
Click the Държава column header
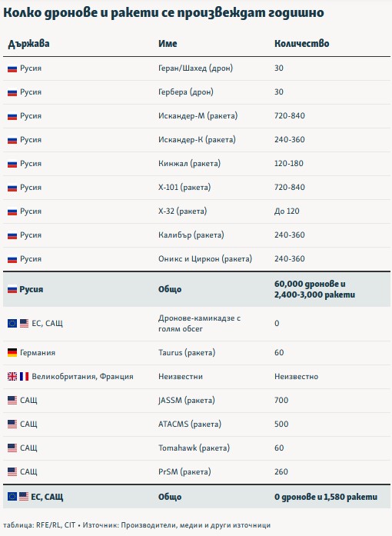click(x=28, y=44)
